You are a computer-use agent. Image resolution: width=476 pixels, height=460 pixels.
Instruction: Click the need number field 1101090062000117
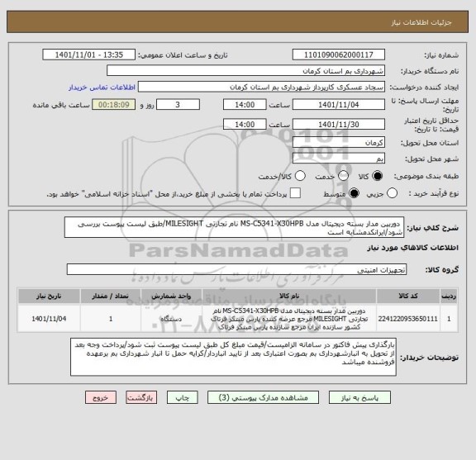339,55
